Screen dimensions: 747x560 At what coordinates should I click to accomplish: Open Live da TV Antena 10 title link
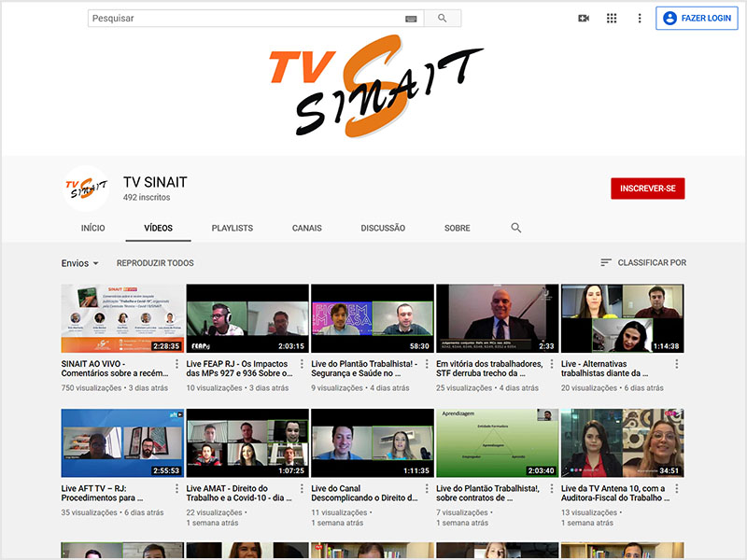pyautogui.click(x=615, y=493)
